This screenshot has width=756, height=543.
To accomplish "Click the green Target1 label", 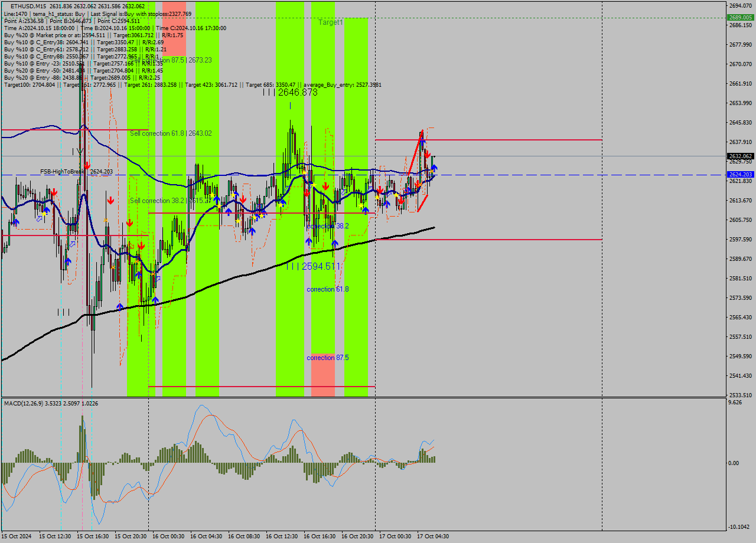I will [x=331, y=22].
